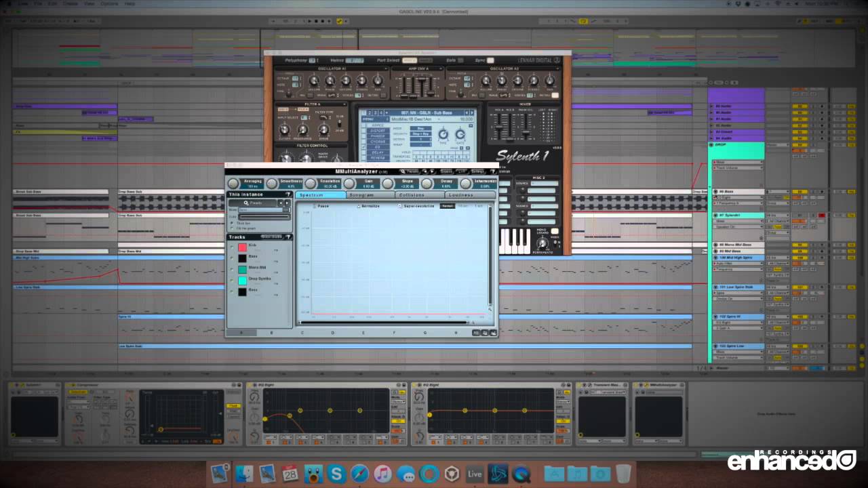Image resolution: width=868 pixels, height=488 pixels.
Task: Select the Normal resolution mode button
Action: click(447, 206)
